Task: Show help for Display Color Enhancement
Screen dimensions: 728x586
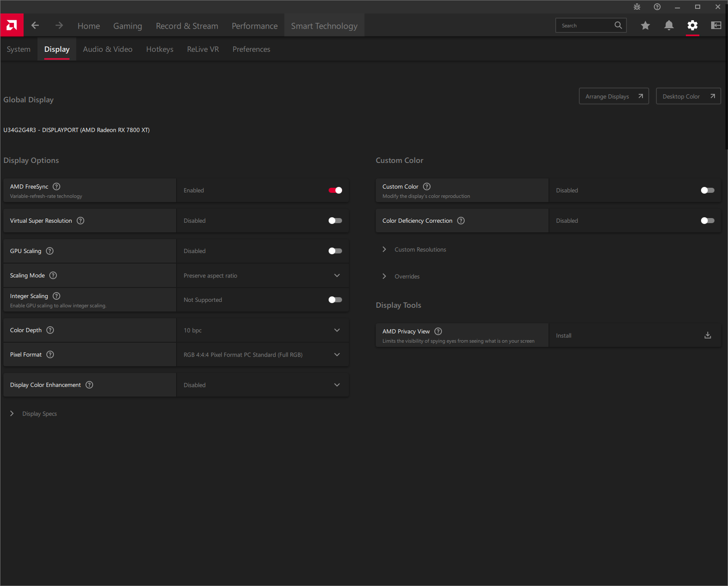Action: point(89,385)
